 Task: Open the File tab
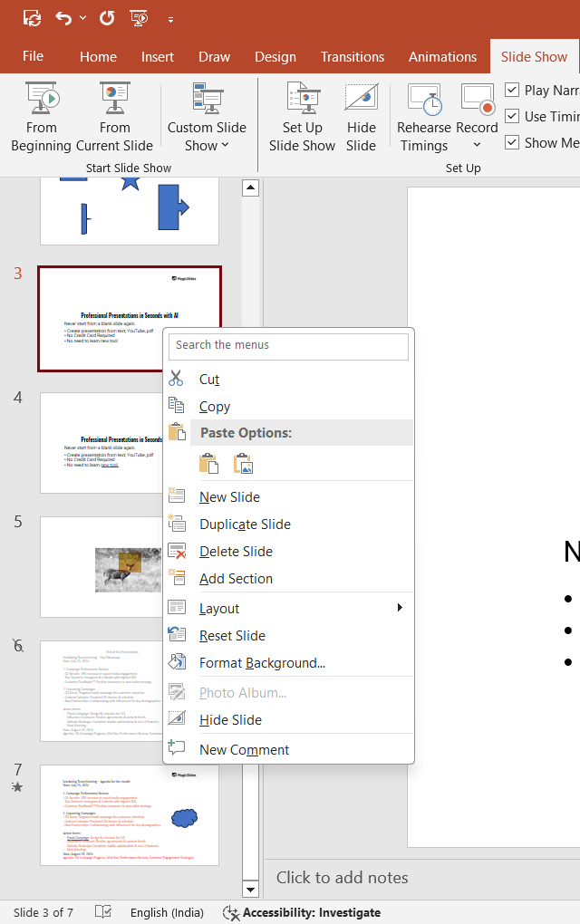coord(33,56)
